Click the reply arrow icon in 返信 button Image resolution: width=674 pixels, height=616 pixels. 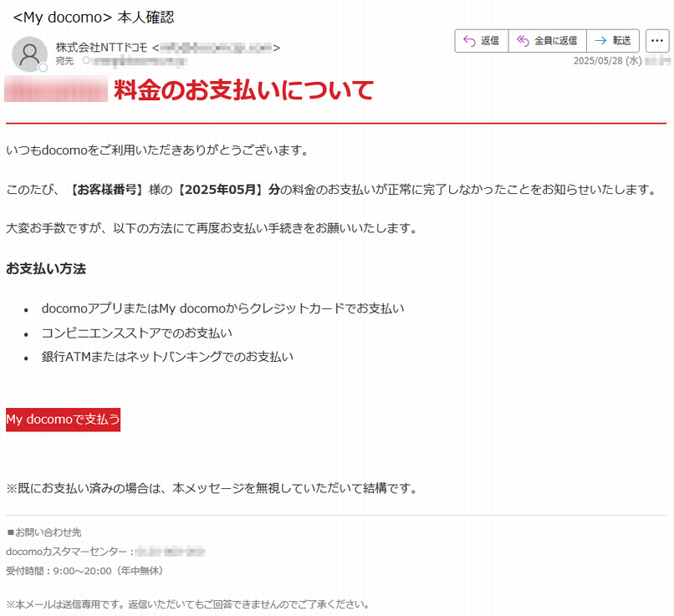pos(469,41)
